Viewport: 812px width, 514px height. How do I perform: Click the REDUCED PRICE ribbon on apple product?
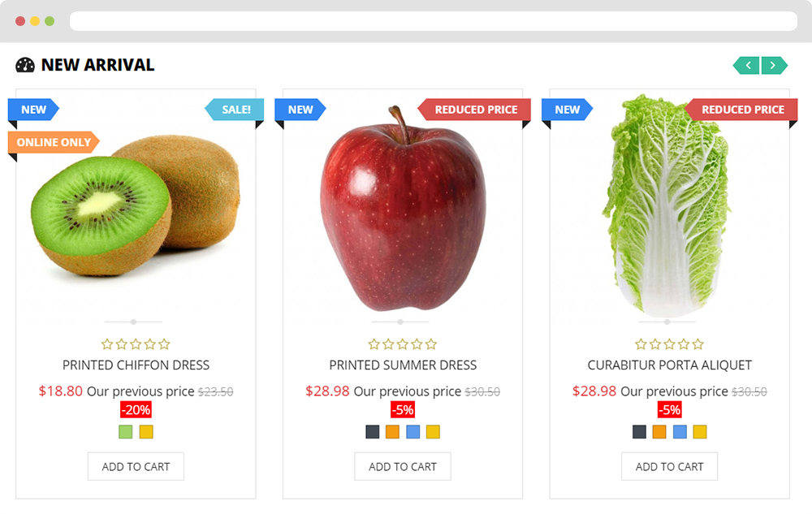475,110
